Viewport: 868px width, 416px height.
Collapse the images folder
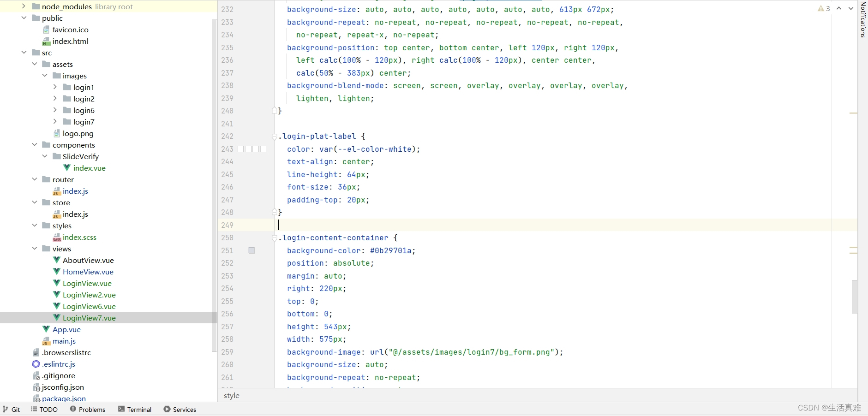[45, 76]
